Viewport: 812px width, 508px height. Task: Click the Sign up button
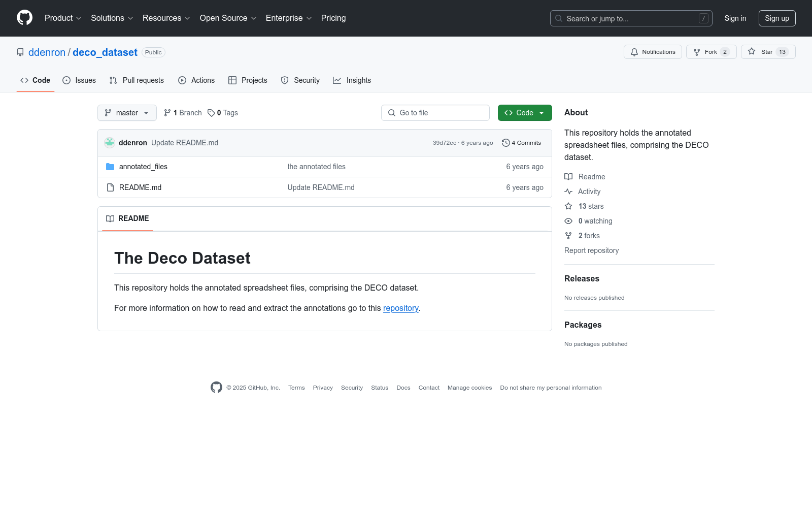(777, 18)
